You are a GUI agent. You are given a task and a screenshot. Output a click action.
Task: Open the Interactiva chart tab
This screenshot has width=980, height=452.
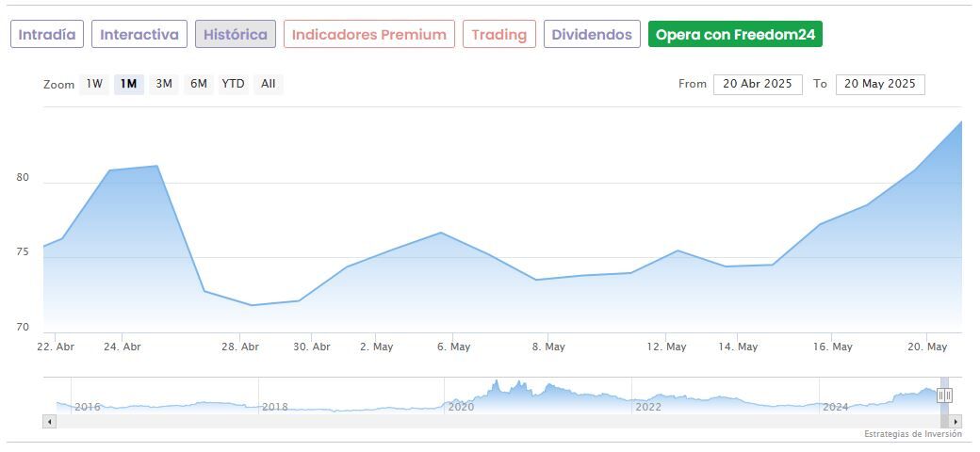pos(139,35)
